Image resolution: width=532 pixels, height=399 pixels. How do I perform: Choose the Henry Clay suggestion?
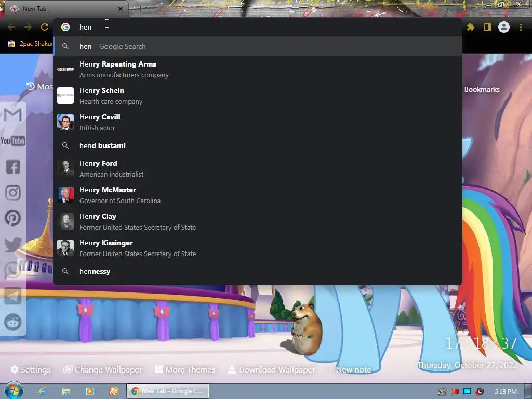(258, 221)
